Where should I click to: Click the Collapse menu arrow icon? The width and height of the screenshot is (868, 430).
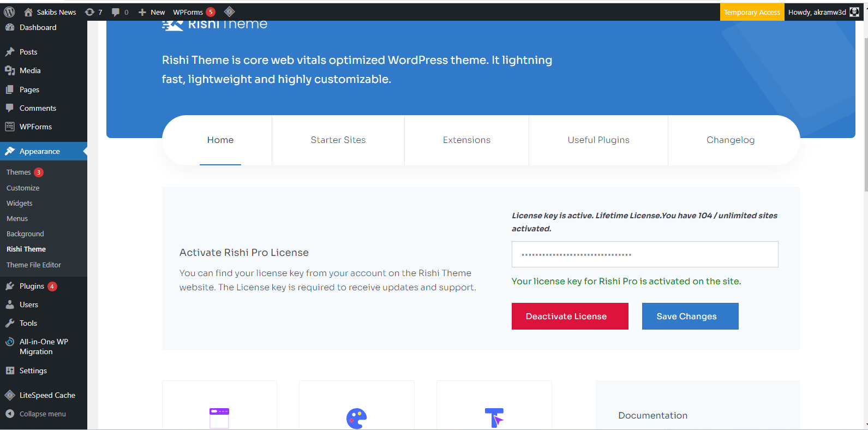(10, 414)
